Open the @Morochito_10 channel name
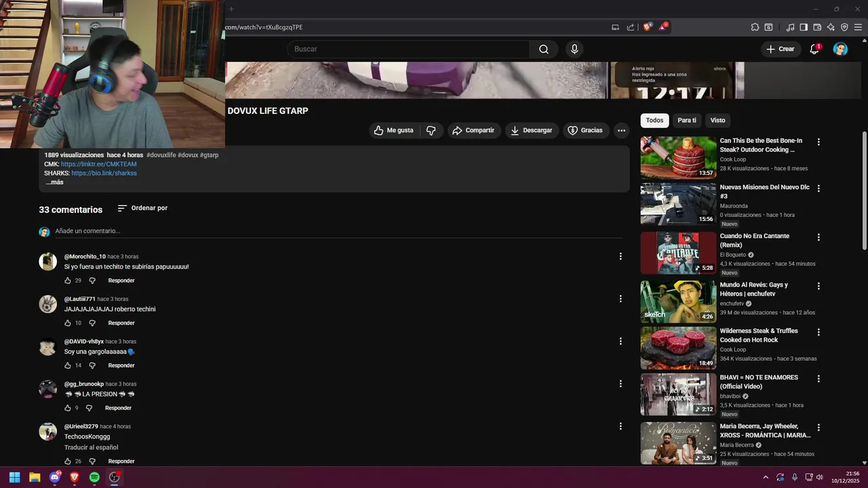Image resolution: width=868 pixels, height=488 pixels. (x=85, y=256)
